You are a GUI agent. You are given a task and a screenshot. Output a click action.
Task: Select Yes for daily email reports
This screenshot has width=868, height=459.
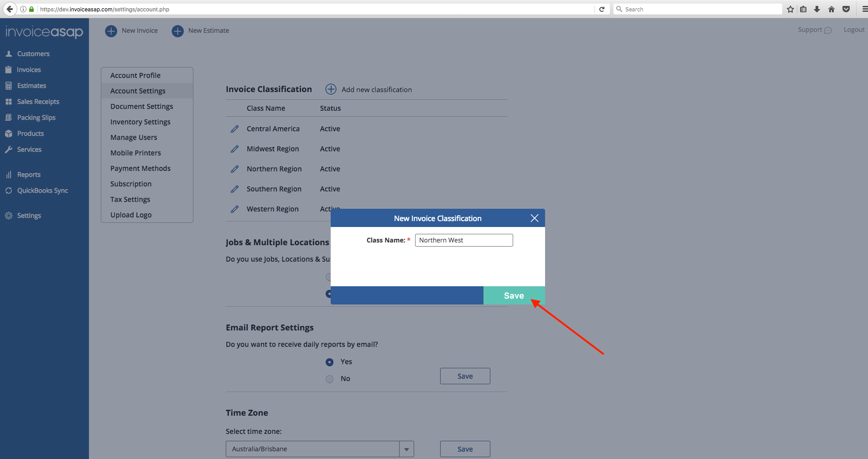pos(329,362)
